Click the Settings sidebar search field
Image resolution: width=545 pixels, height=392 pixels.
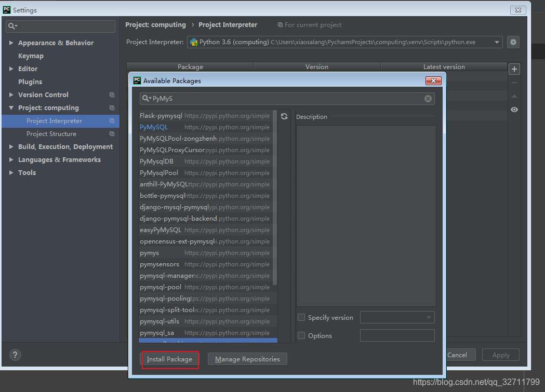point(60,26)
